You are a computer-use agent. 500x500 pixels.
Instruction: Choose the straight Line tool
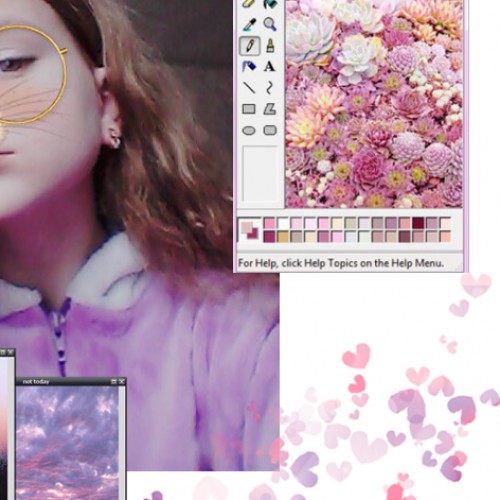249,88
